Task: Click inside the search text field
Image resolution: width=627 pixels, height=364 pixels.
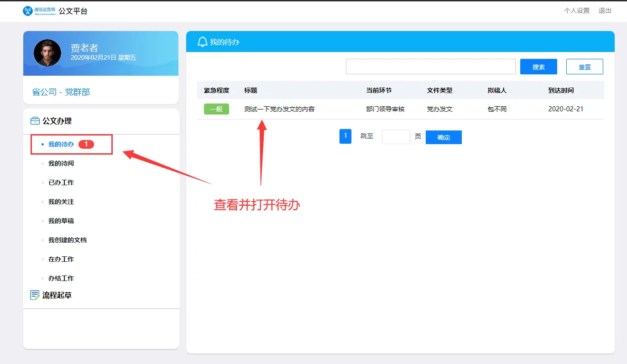Action: pos(431,67)
